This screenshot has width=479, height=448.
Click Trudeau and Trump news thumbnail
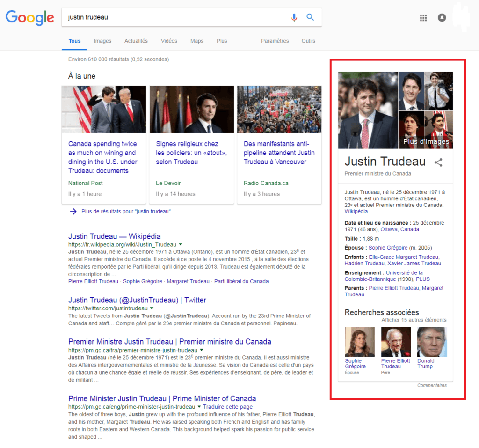click(x=104, y=109)
